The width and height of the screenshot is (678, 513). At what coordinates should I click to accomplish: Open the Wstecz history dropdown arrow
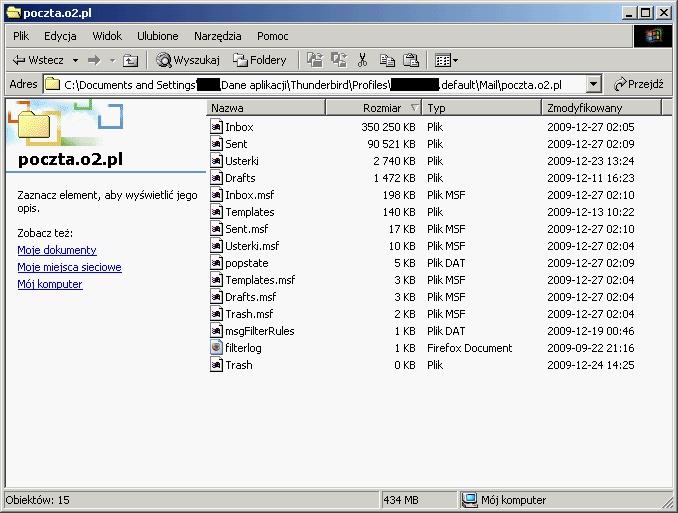[x=75, y=60]
